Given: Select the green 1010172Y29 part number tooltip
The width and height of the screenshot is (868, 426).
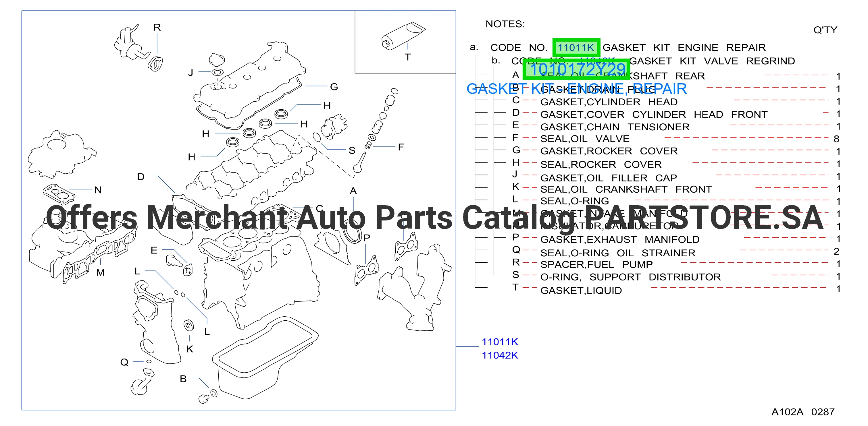Looking at the screenshot, I should (x=576, y=70).
